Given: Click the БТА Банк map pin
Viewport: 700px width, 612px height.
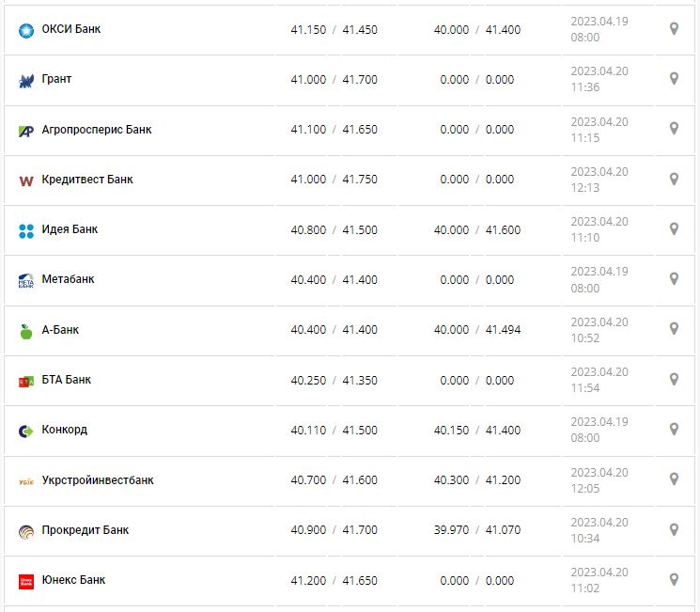Looking at the screenshot, I should pyautogui.click(x=674, y=379).
